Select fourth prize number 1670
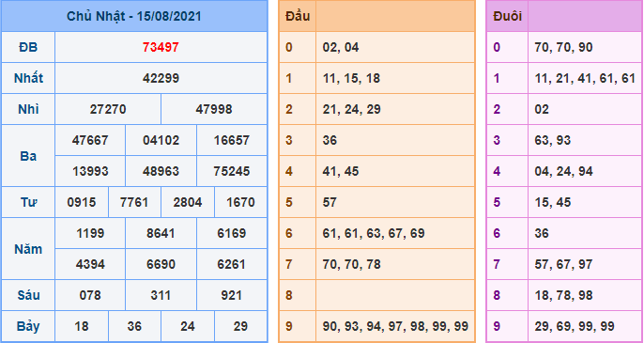The image size is (644, 343). coord(240,202)
